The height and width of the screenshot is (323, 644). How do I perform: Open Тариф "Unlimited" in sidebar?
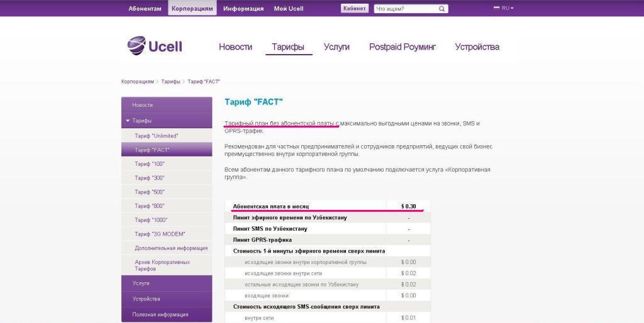pyautogui.click(x=167, y=136)
